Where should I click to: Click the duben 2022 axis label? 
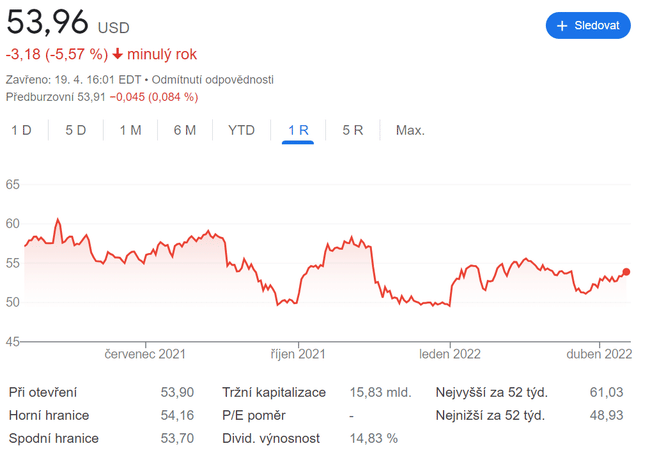coord(600,353)
